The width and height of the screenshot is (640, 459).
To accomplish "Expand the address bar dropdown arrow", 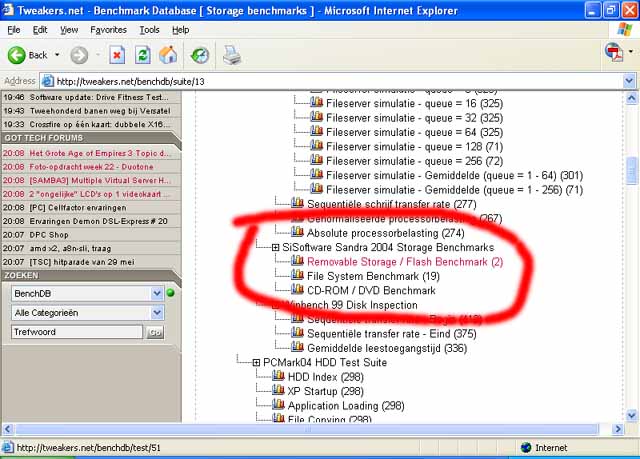I will pos(629,81).
